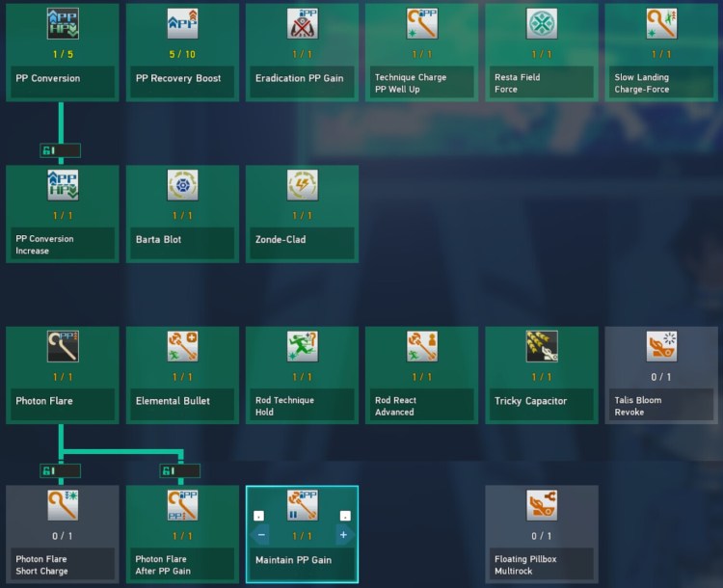723x588 pixels.
Task: Decrease Maintain PP Gain with minus button
Action: (x=262, y=535)
